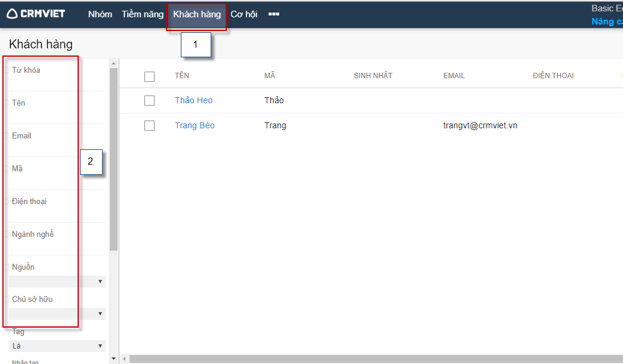Click the table's left scroll arrow

coord(125,359)
